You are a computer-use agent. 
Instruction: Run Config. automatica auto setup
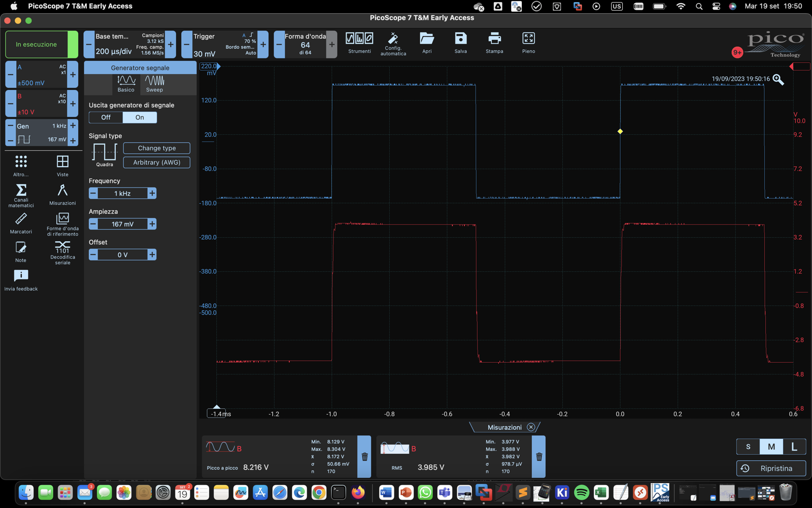point(393,44)
